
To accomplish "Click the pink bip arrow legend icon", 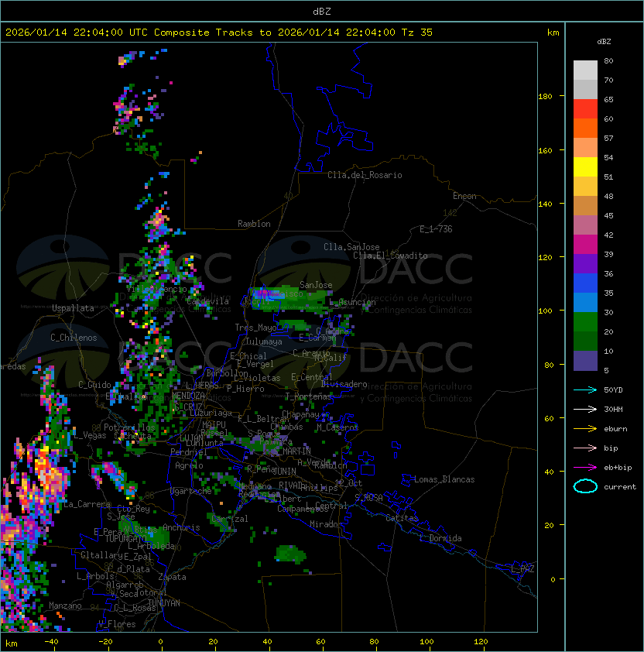I will [585, 448].
